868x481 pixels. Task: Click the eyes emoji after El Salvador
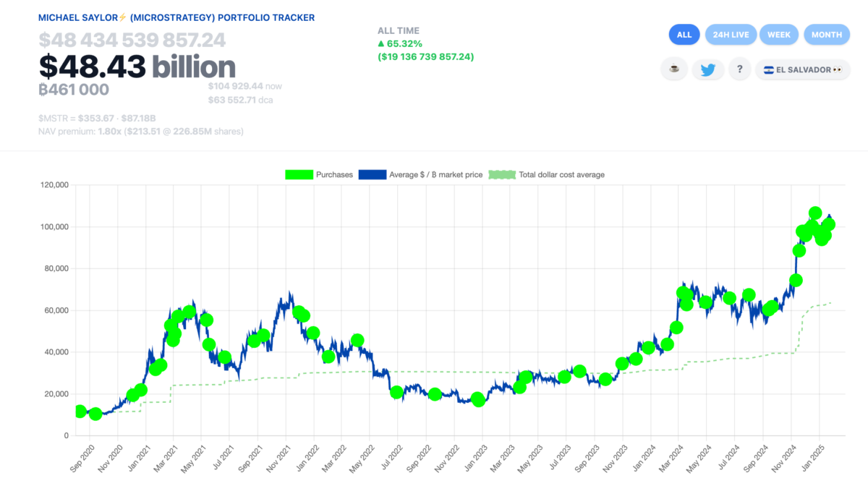coord(837,70)
